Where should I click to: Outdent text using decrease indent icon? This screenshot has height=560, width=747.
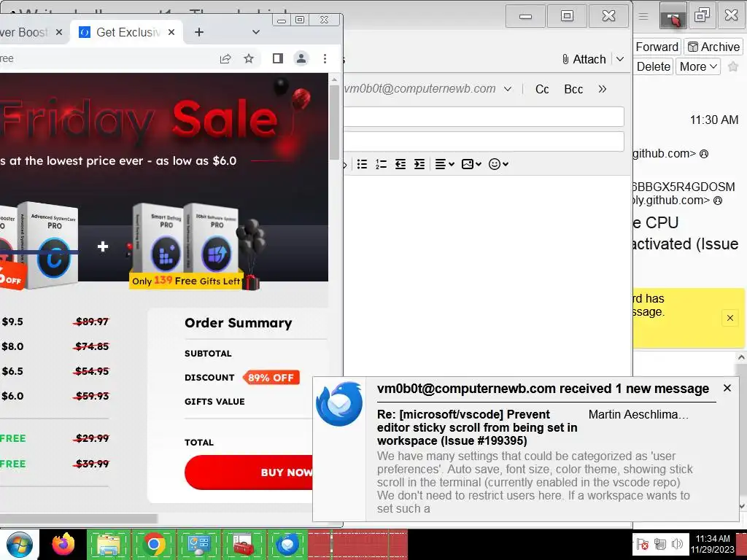(400, 164)
